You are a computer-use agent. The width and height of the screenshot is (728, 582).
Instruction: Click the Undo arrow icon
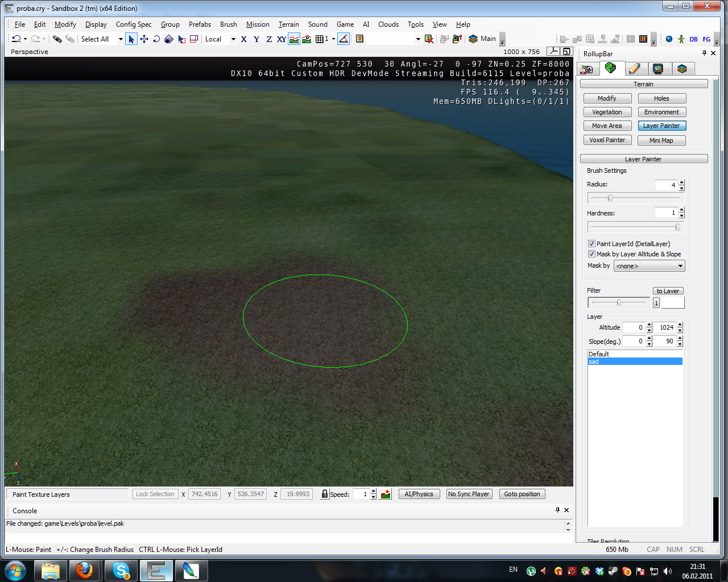[16, 39]
